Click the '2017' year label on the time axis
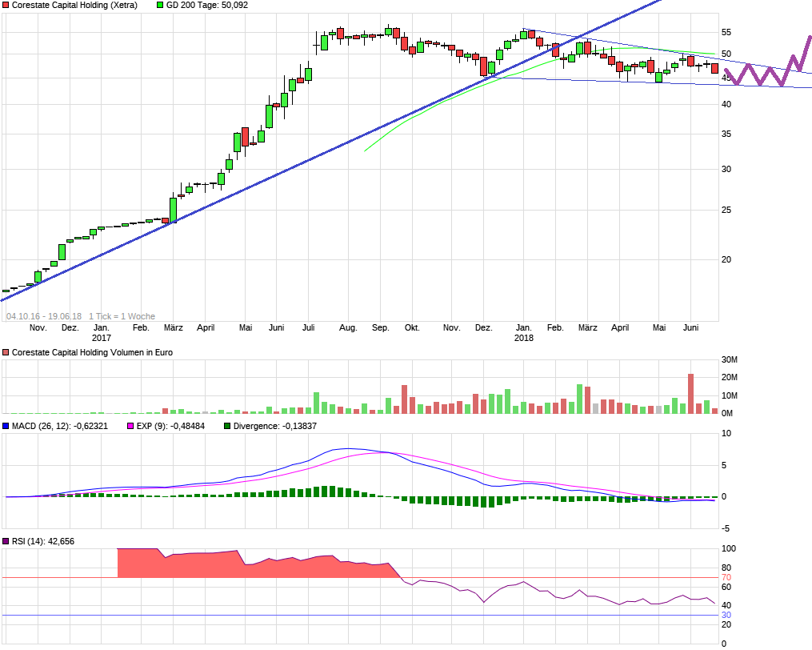The image size is (812, 650). coord(102,338)
